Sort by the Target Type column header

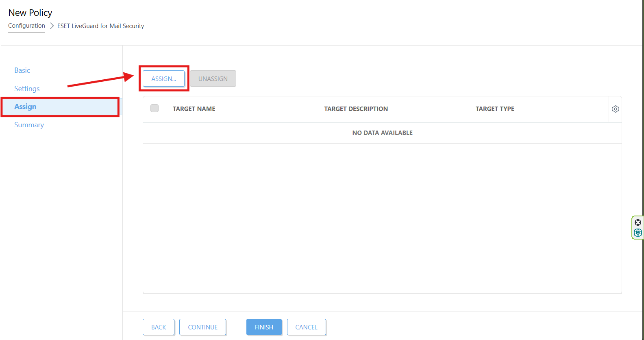tap(495, 109)
